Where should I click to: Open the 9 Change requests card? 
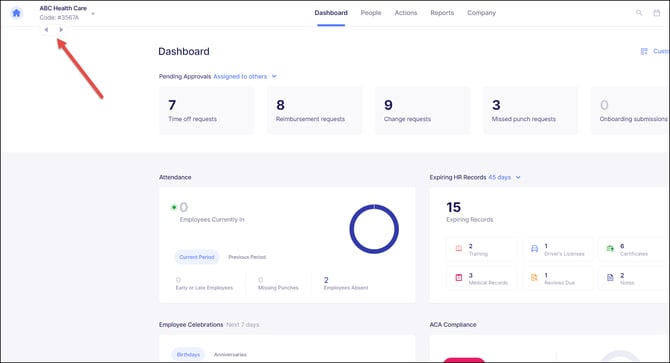pos(422,111)
